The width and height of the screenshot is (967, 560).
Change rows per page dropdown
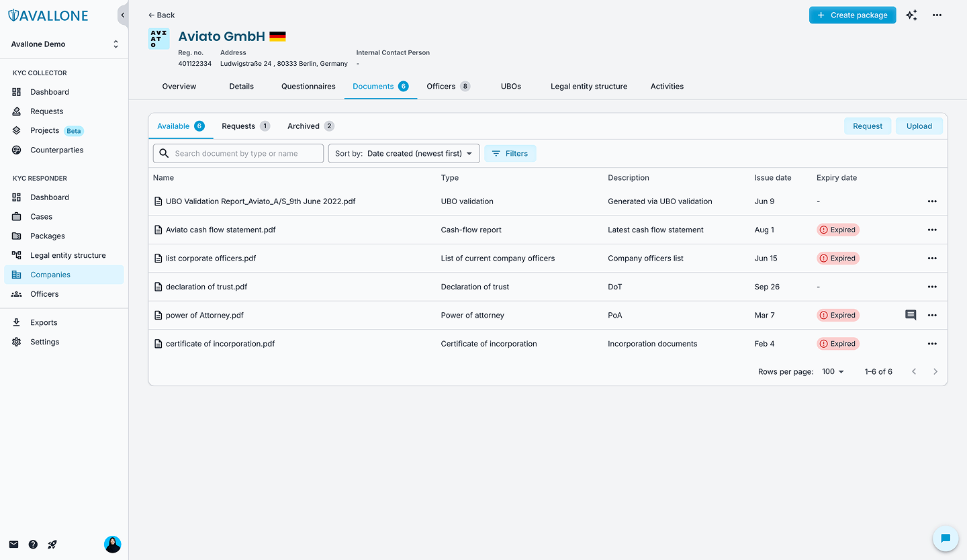[833, 371]
